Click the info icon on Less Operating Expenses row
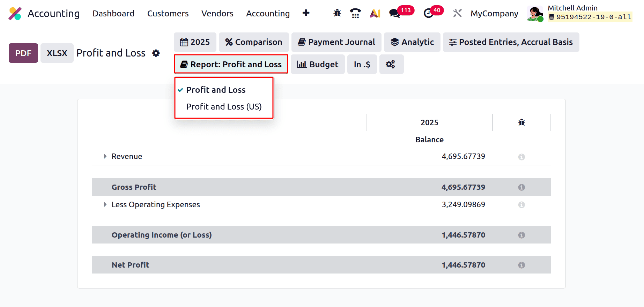644x307 pixels. pos(521,205)
